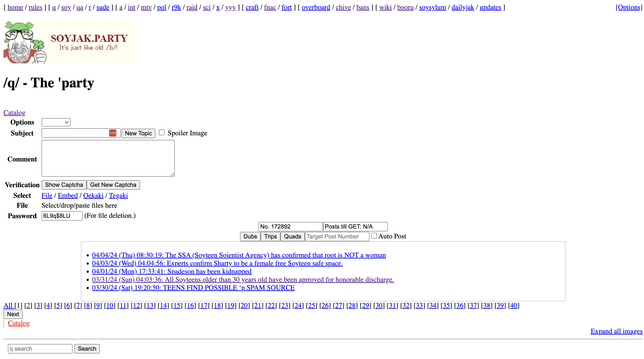Enable the Spoiler Image checkbox

coord(162,133)
